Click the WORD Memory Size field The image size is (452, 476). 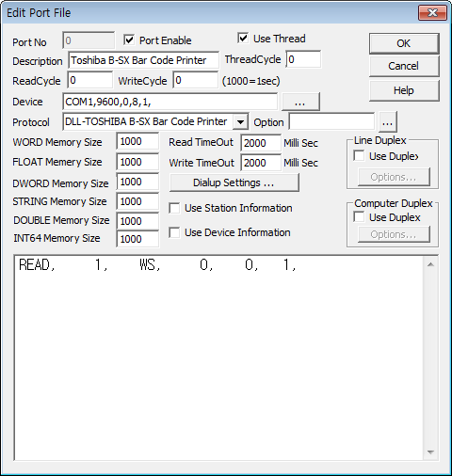[x=137, y=141]
